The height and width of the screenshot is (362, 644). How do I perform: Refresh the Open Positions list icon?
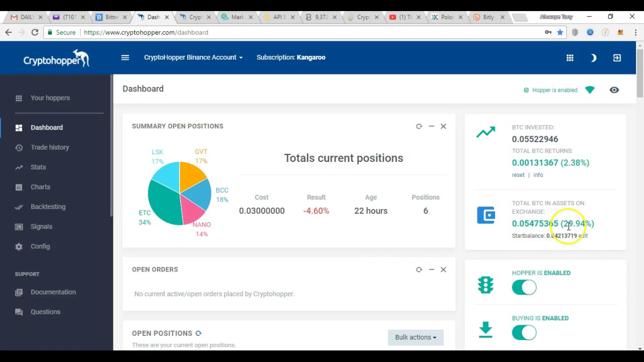tap(198, 333)
